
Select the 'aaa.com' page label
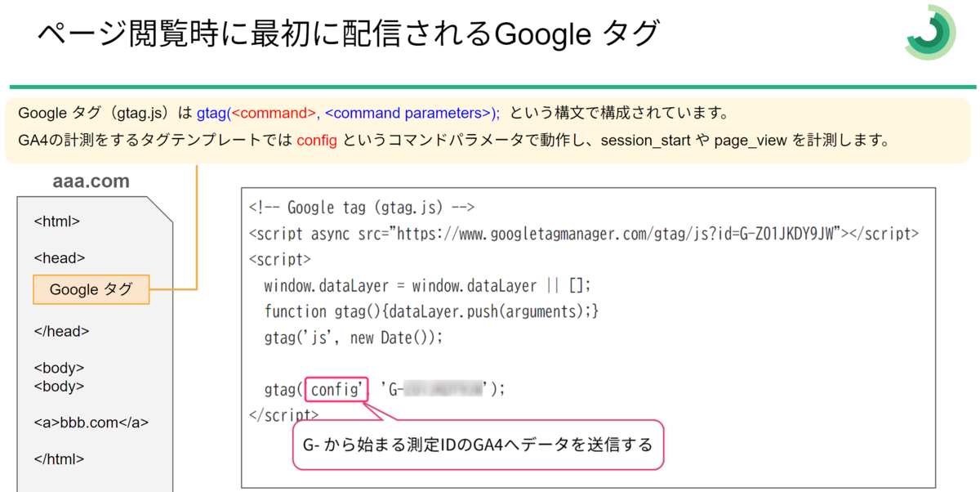click(x=91, y=181)
